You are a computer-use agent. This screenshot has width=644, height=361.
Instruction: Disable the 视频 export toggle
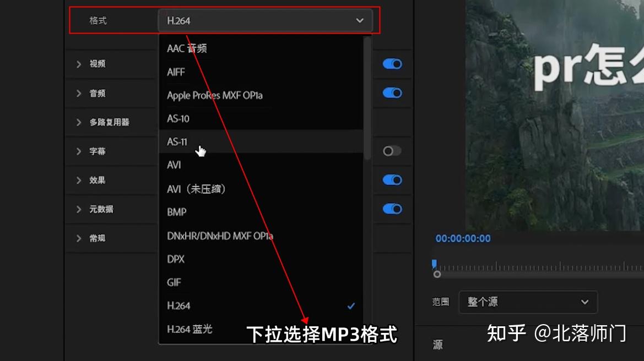pyautogui.click(x=392, y=64)
